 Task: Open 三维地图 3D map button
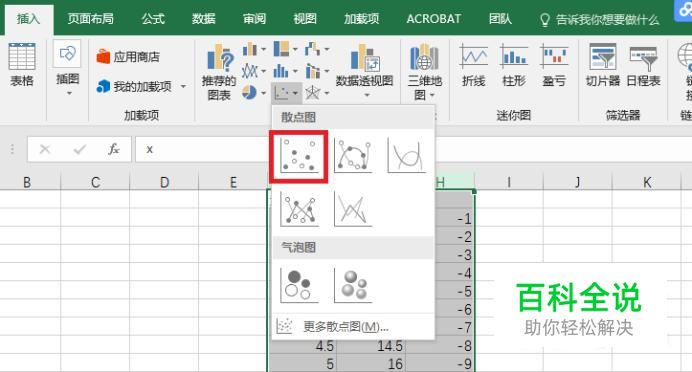425,73
